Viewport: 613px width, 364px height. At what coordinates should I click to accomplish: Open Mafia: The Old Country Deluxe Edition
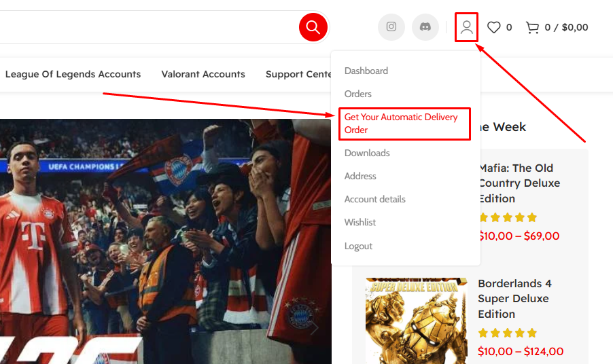pos(519,183)
